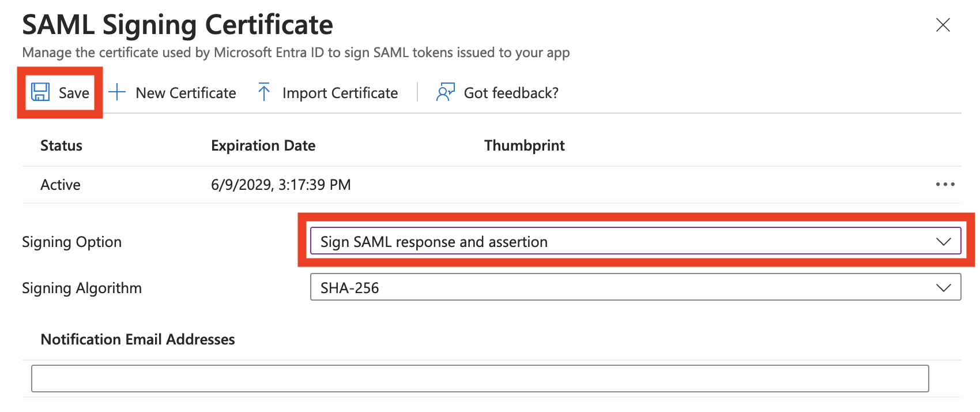The width and height of the screenshot is (980, 412).
Task: Click the Import Certificate upload arrow icon
Action: pyautogui.click(x=264, y=92)
